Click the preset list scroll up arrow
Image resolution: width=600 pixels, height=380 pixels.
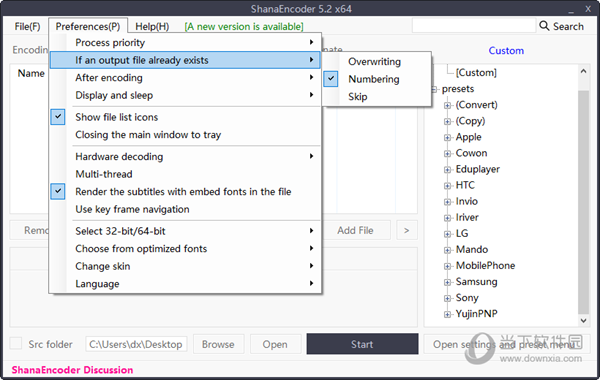pyautogui.click(x=583, y=71)
